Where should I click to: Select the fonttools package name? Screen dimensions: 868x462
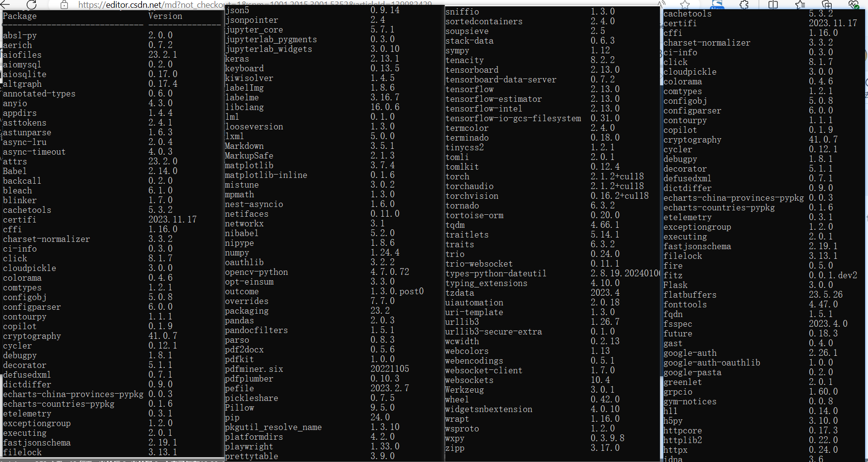tap(685, 304)
